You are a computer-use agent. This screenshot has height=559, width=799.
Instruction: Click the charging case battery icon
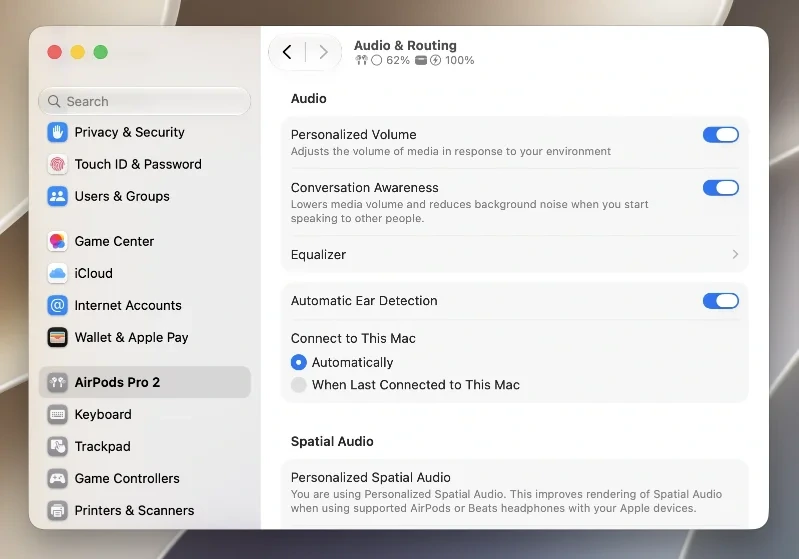point(421,60)
